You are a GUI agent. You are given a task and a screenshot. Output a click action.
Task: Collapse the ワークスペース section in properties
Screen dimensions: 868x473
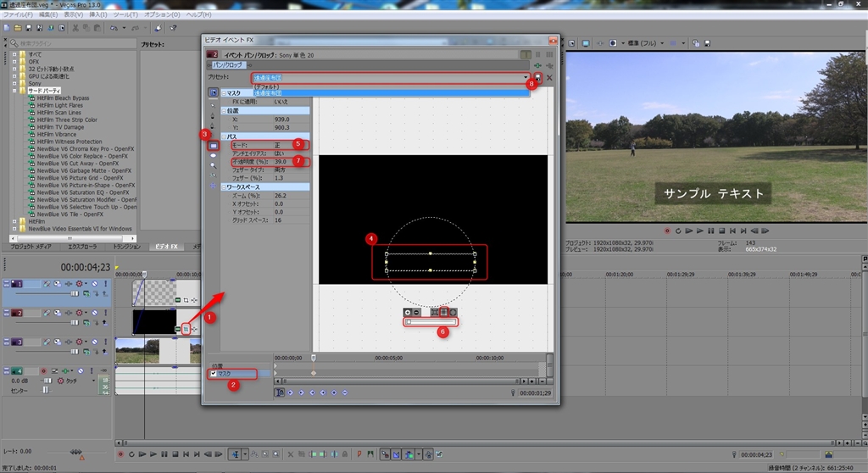tap(224, 187)
